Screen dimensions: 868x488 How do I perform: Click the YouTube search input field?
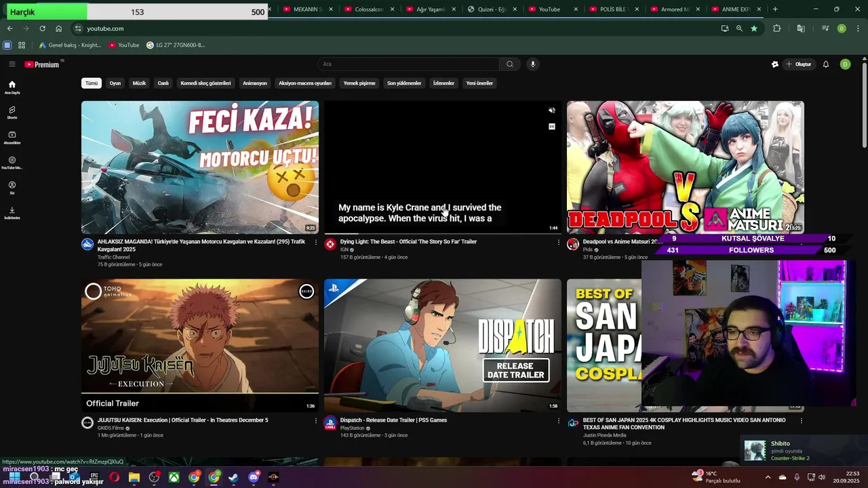click(x=408, y=64)
